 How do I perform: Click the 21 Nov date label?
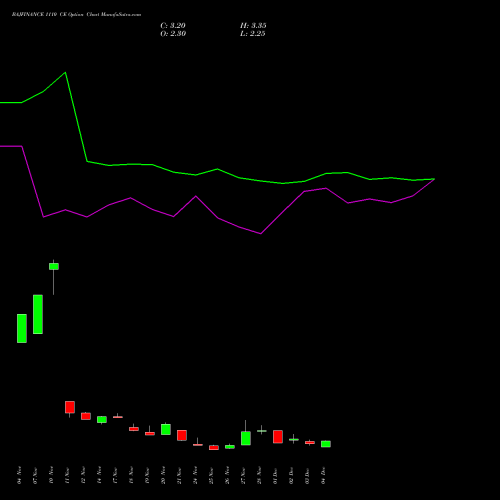tap(179, 475)
